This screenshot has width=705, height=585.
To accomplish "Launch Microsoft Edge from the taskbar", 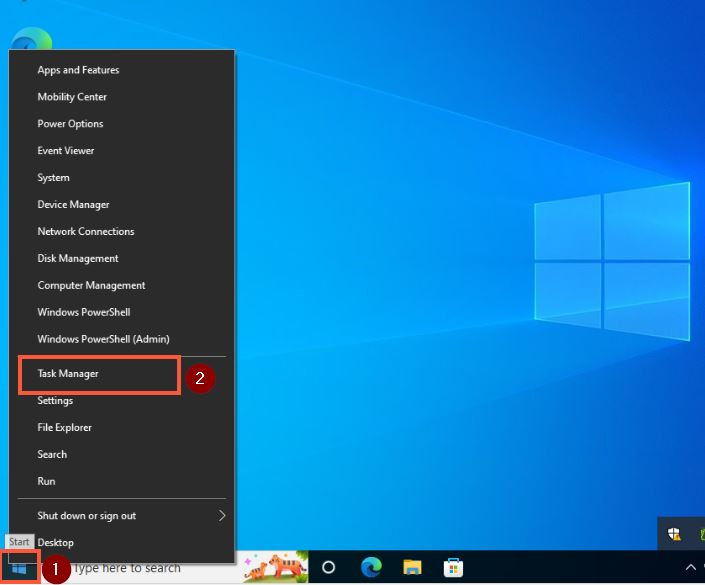I will point(371,567).
